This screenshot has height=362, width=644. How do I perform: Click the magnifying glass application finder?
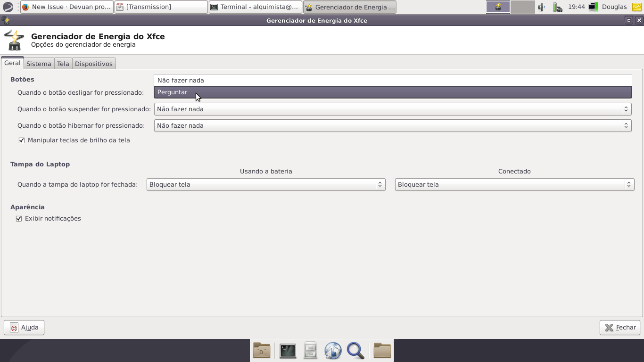(355, 351)
